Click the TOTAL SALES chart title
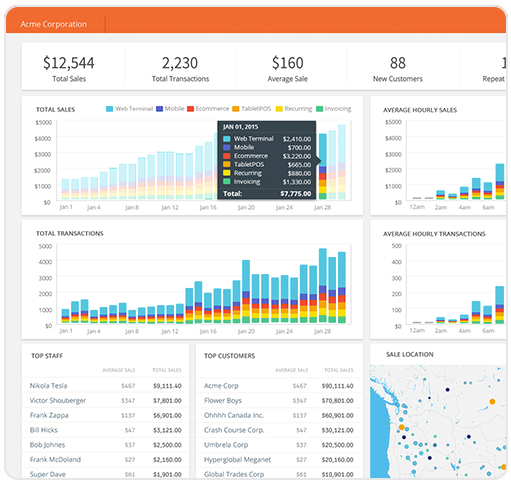The width and height of the screenshot is (511, 482). tap(55, 110)
